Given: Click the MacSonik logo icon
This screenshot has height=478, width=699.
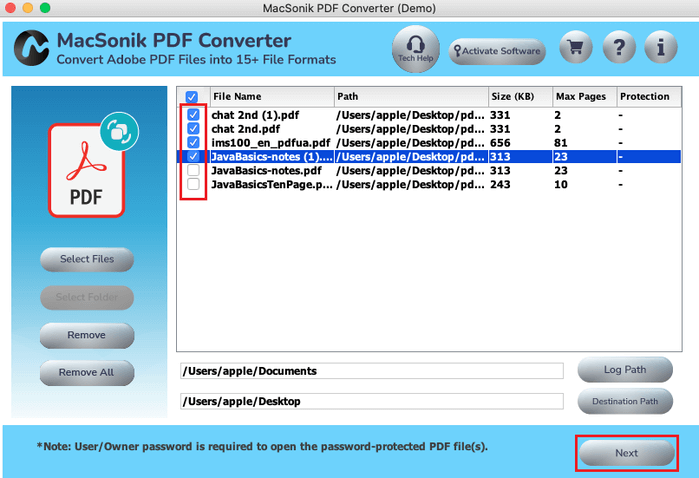Looking at the screenshot, I should point(31,48).
